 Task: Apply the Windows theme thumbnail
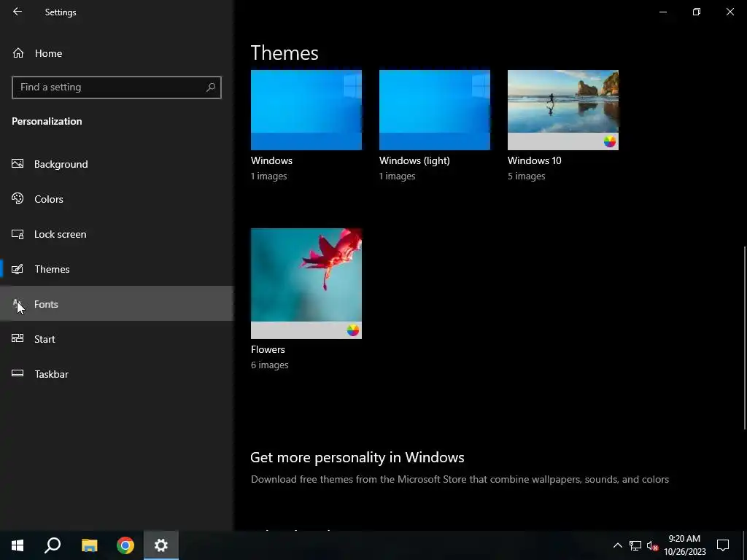(x=306, y=110)
